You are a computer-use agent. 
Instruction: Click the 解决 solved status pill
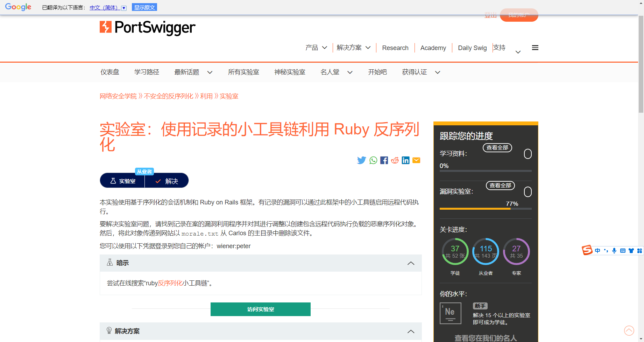click(167, 181)
